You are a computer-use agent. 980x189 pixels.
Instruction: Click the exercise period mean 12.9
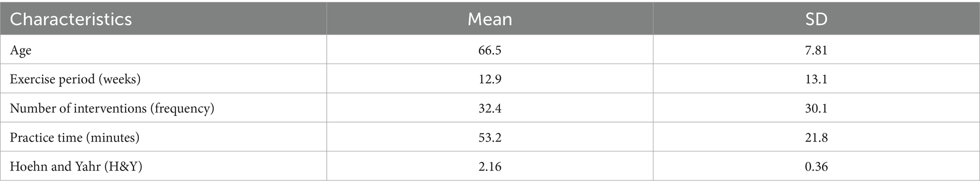click(490, 79)
